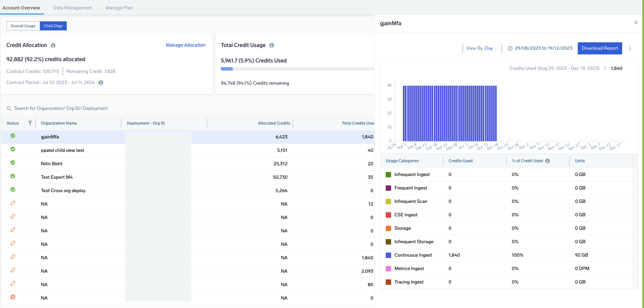
Task: Click the Credit Allocation info icon
Action: coord(53,45)
